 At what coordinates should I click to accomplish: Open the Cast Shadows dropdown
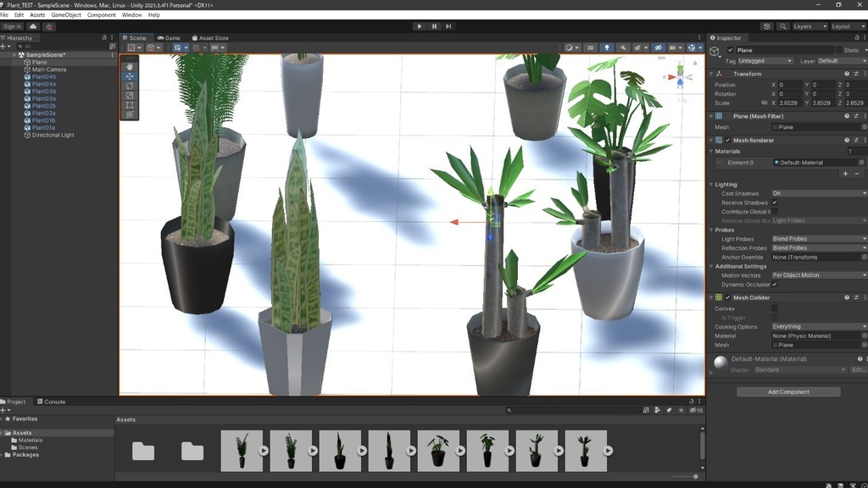(x=818, y=193)
